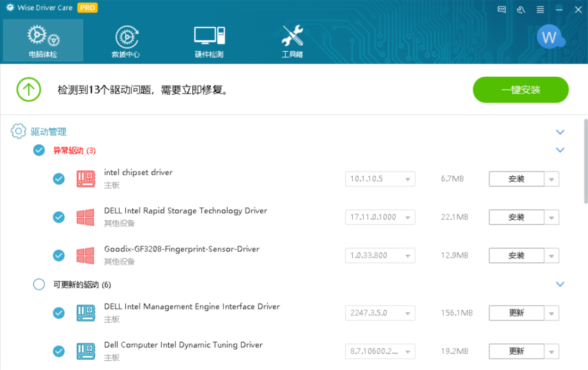
Task: Uncheck the Goodix-GF3208 driver checkbox
Action: (x=59, y=255)
